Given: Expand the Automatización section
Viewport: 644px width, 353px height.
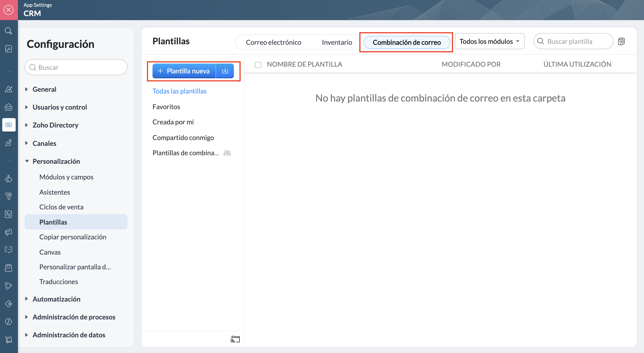Looking at the screenshot, I should coord(27,299).
